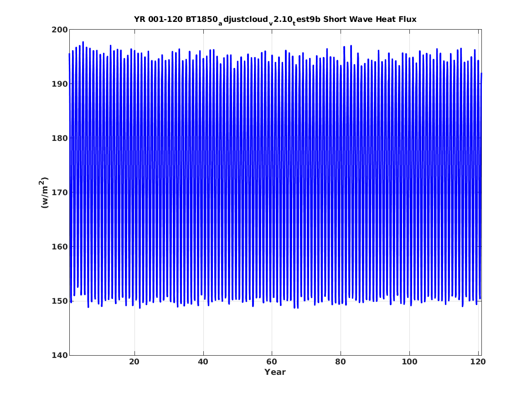532x399 pixels.
Task: Click the x-axis tick label '120'
Action: click(478, 362)
